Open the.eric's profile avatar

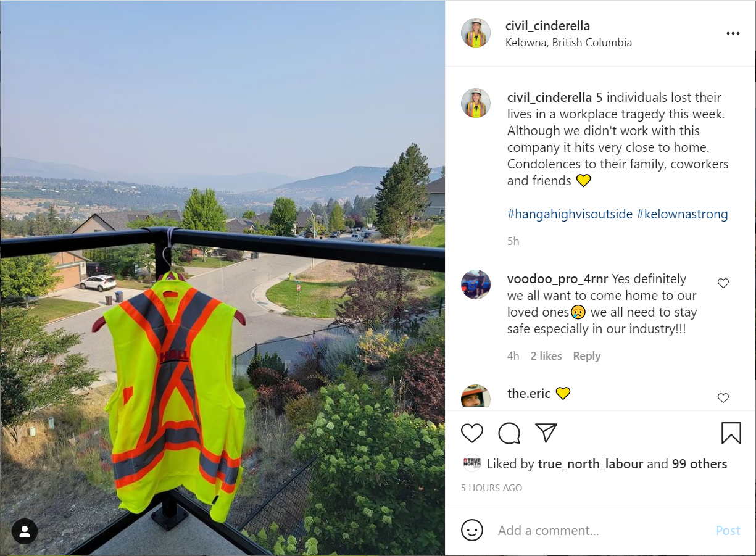coord(476,396)
